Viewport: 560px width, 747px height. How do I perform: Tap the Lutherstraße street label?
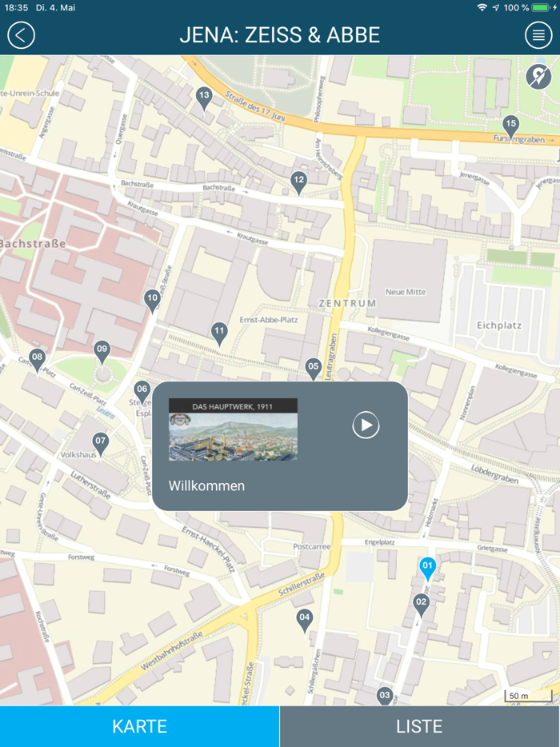90,485
